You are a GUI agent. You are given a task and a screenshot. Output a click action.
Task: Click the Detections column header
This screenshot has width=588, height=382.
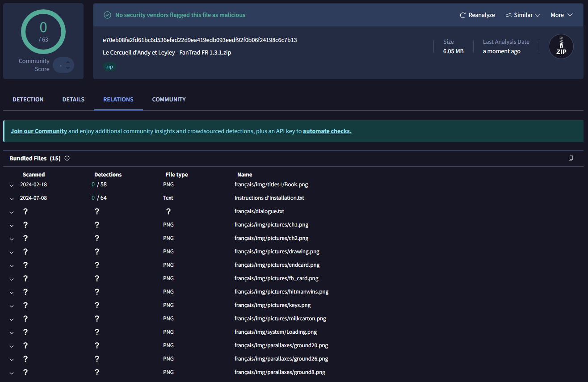click(108, 175)
